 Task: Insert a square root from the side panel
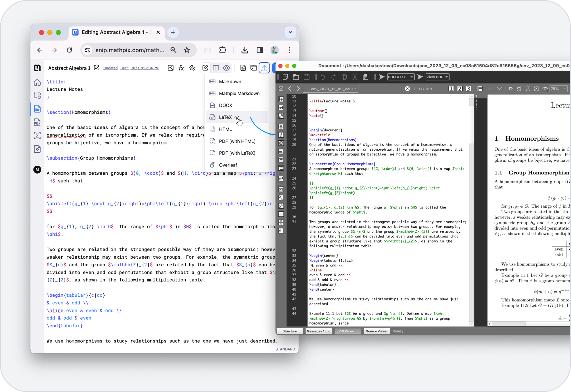[x=281, y=231]
